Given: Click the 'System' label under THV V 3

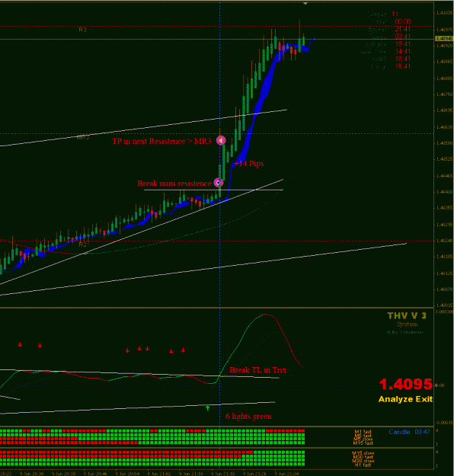Looking at the screenshot, I should [x=407, y=324].
